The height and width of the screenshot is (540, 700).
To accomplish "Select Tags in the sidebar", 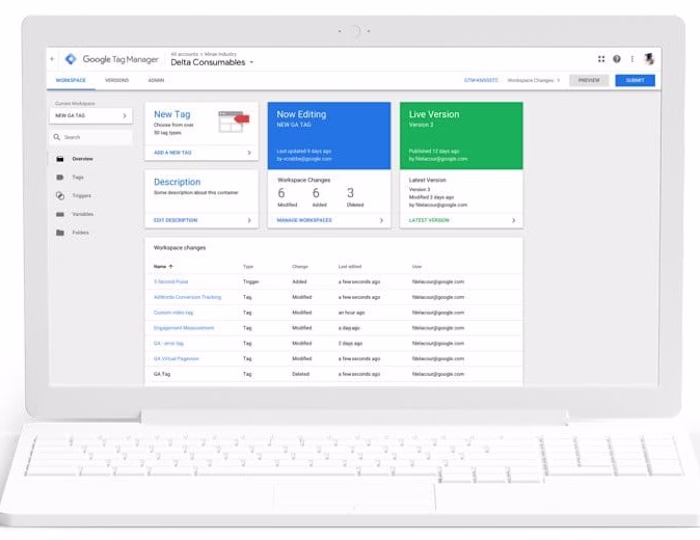I will point(78,177).
